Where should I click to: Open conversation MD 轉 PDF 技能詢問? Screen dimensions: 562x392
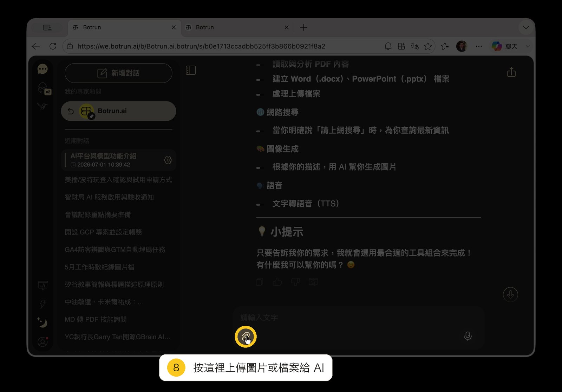point(96,319)
